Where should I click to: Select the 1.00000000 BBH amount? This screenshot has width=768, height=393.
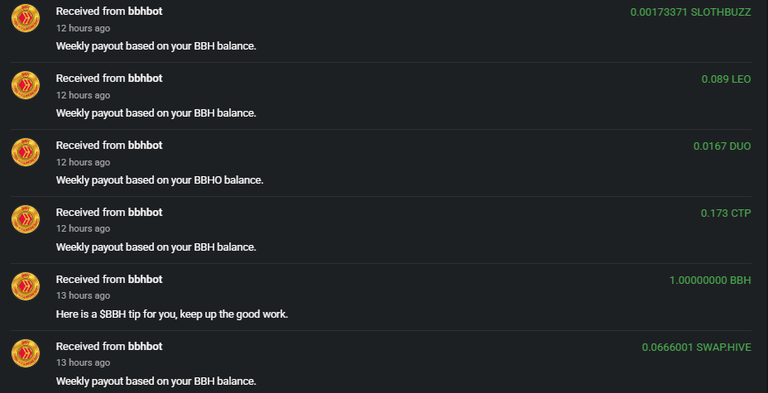click(x=710, y=280)
